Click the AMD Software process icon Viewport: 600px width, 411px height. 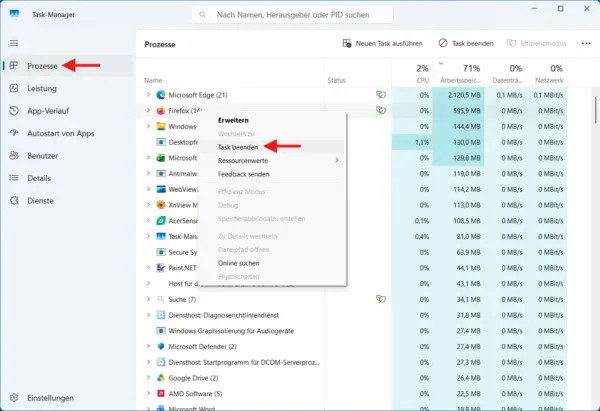pos(161,393)
